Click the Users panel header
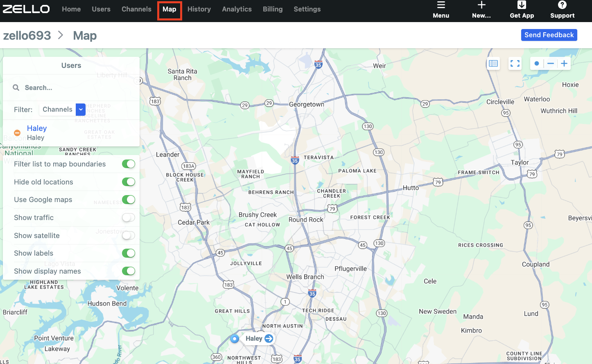Screen dimensions: 592x364 click(71, 65)
